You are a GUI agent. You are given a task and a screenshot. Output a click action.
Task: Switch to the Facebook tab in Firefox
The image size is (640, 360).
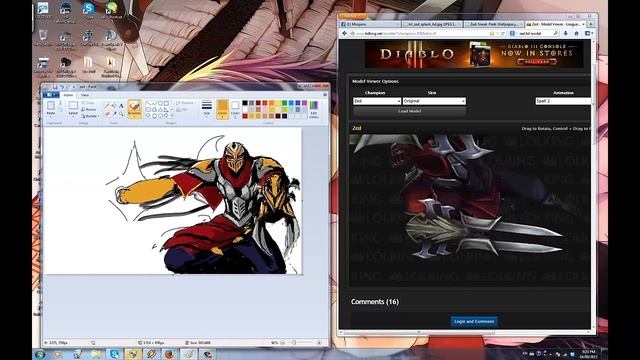369,24
